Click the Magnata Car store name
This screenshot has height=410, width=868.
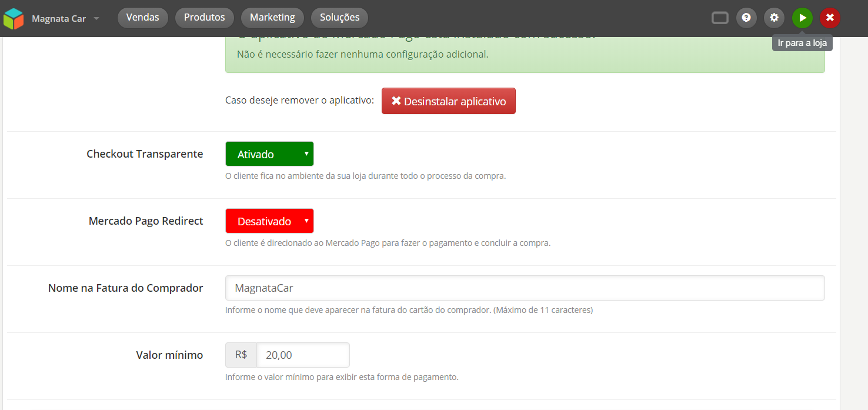coord(59,19)
